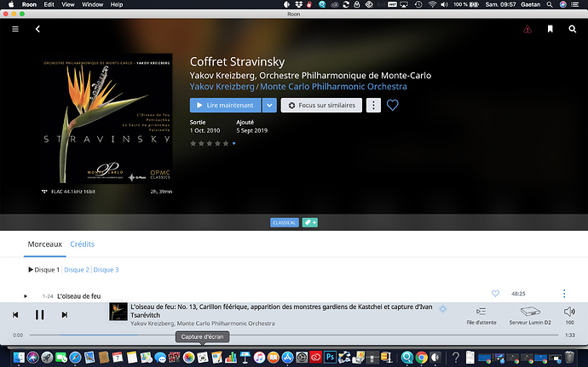
Task: Skip to previous track
Action: pos(15,314)
